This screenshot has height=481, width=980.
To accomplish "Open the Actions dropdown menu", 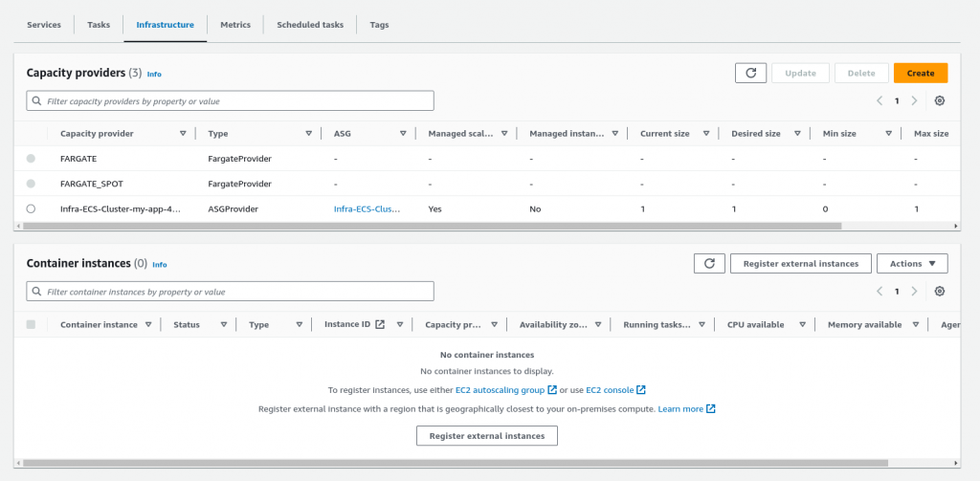I will (x=912, y=264).
